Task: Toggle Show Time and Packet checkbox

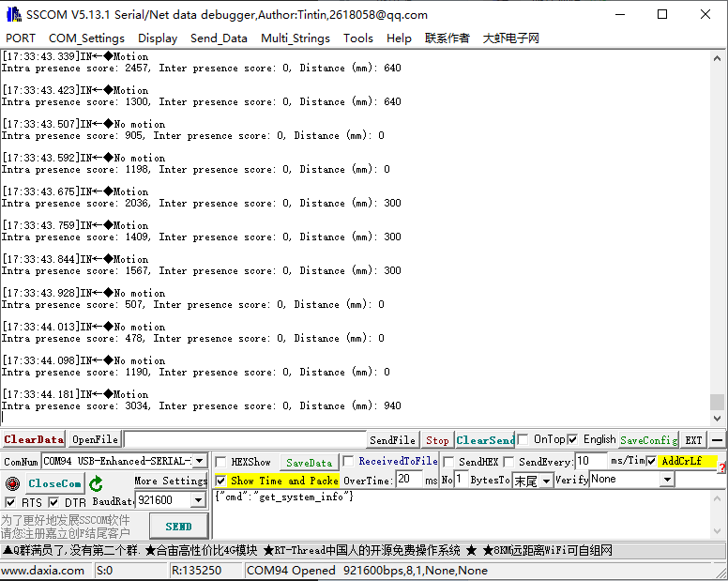Action: (220, 480)
